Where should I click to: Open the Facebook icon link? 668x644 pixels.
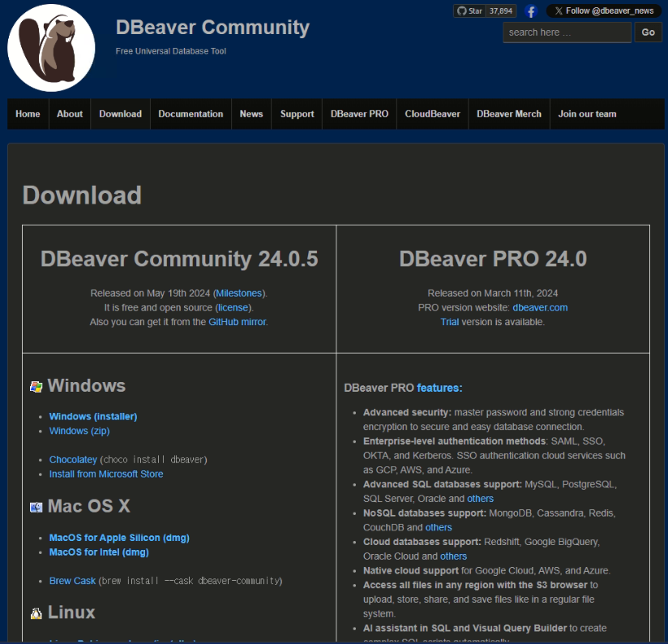coord(531,11)
